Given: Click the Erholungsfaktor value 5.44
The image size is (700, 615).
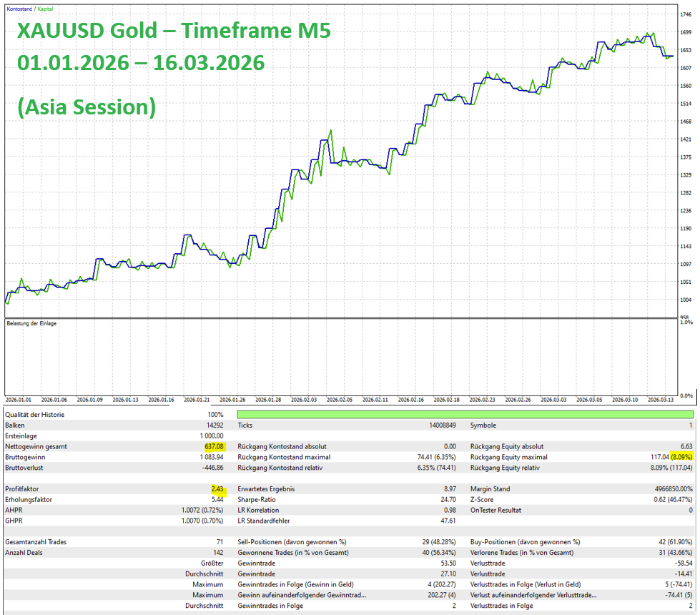Looking at the screenshot, I should pos(217,500).
